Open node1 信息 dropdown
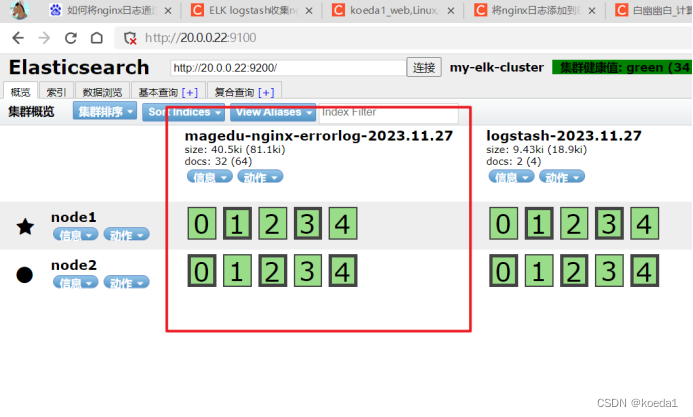693x417 pixels. click(x=76, y=234)
